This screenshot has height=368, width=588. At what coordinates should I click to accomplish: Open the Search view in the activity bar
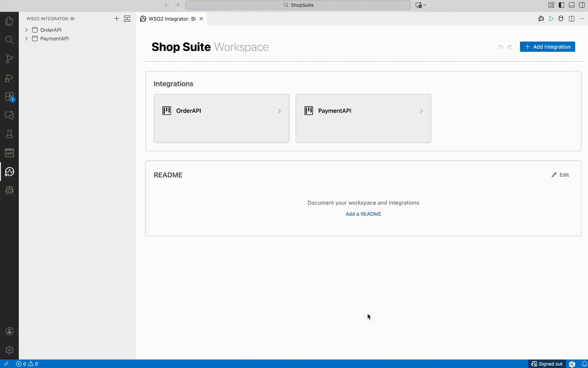click(9, 40)
